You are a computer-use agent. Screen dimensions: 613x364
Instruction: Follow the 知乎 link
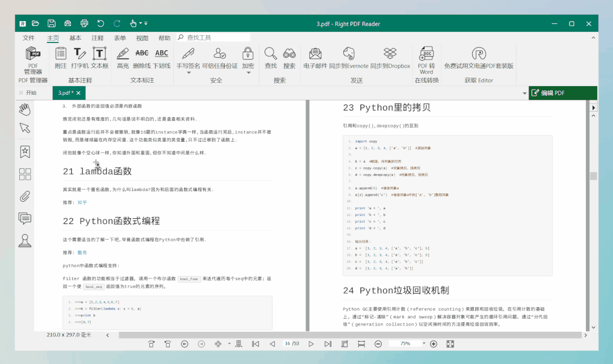coord(82,202)
